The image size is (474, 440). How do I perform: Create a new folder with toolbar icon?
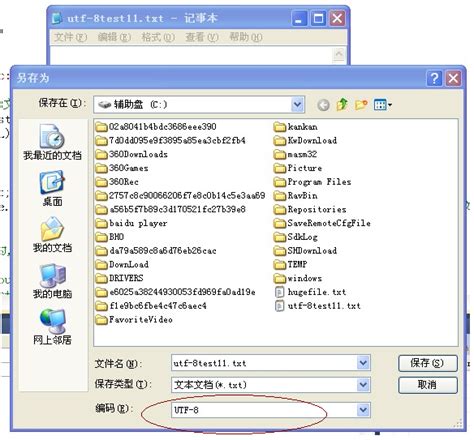tap(361, 105)
